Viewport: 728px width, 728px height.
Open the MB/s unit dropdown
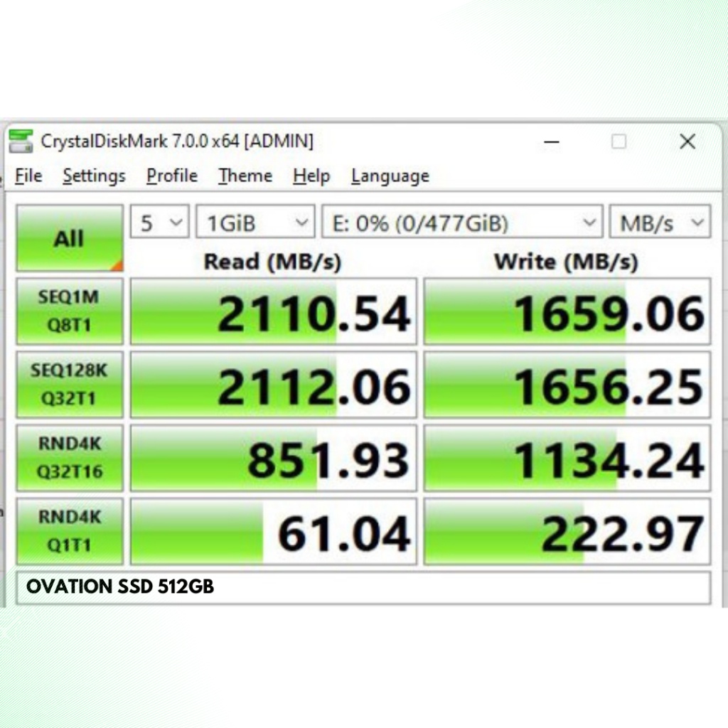point(658,222)
